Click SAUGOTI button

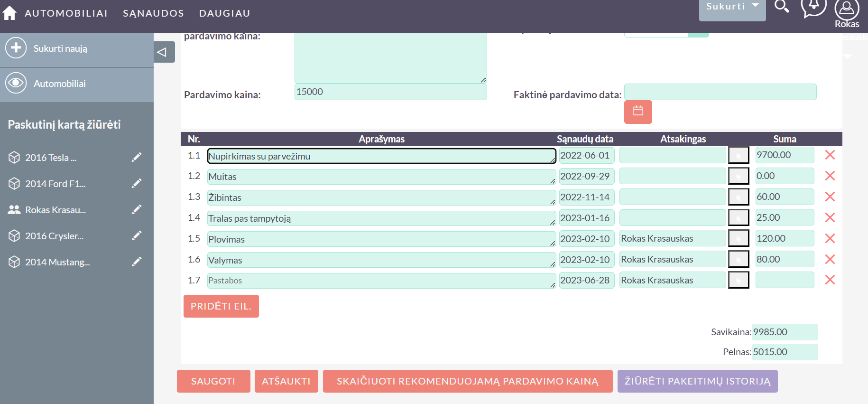click(x=213, y=381)
